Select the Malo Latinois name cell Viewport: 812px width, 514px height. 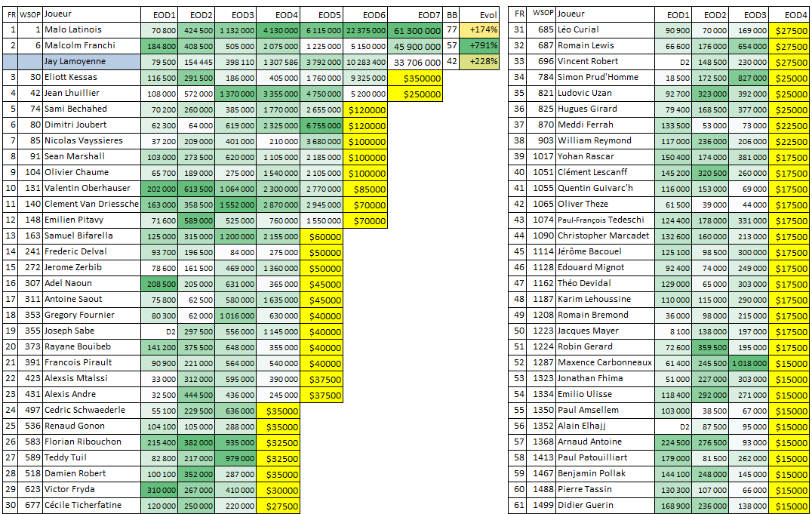91,30
